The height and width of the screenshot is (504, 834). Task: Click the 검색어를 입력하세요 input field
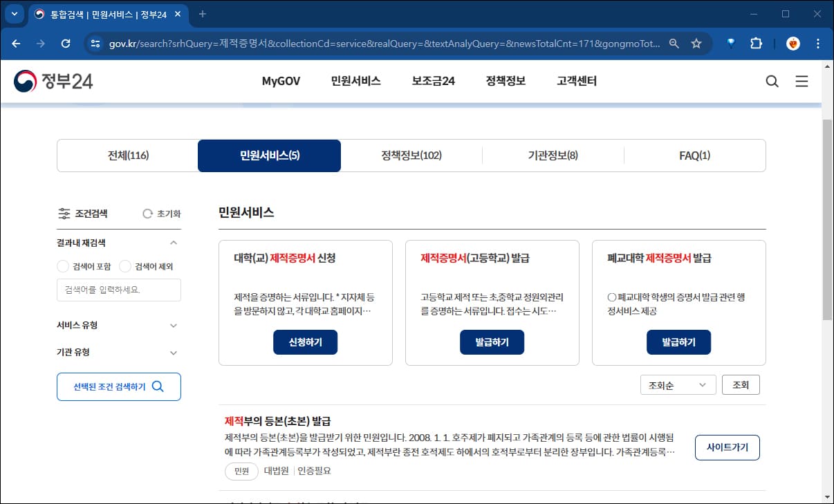(x=118, y=290)
